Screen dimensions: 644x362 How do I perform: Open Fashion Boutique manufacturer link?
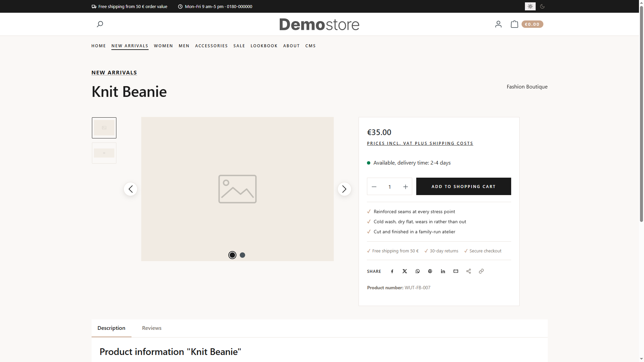527,87
